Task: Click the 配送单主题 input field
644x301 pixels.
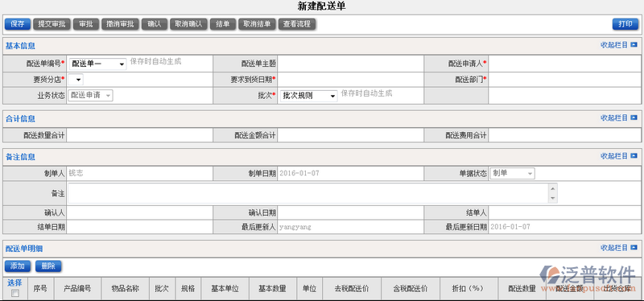Action: tap(350, 64)
